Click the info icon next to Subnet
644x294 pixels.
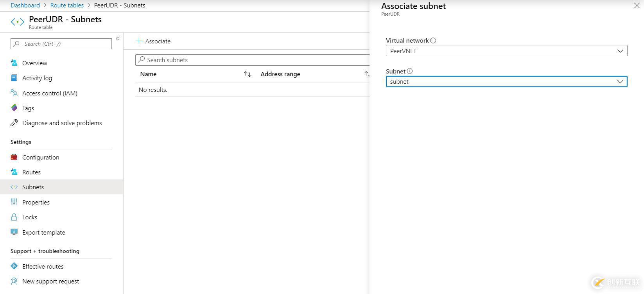point(410,71)
